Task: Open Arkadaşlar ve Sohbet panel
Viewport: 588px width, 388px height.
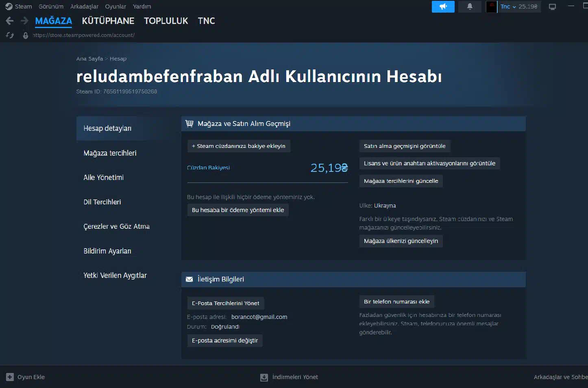Action: coord(560,377)
